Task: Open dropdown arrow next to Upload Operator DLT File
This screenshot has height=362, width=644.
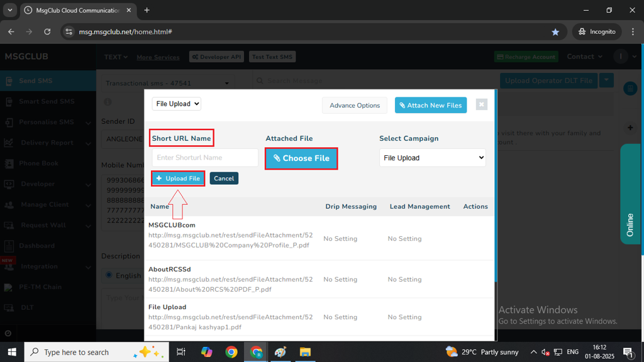Action: (x=606, y=80)
